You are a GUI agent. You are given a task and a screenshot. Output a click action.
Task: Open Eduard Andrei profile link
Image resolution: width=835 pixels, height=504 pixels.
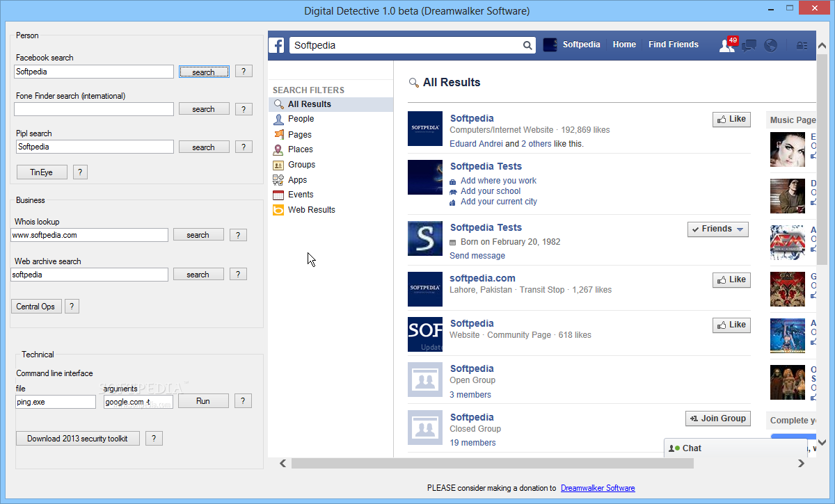point(476,144)
